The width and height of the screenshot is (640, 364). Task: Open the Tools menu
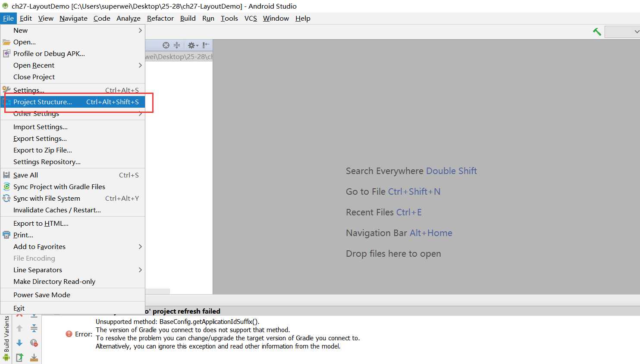(x=229, y=18)
